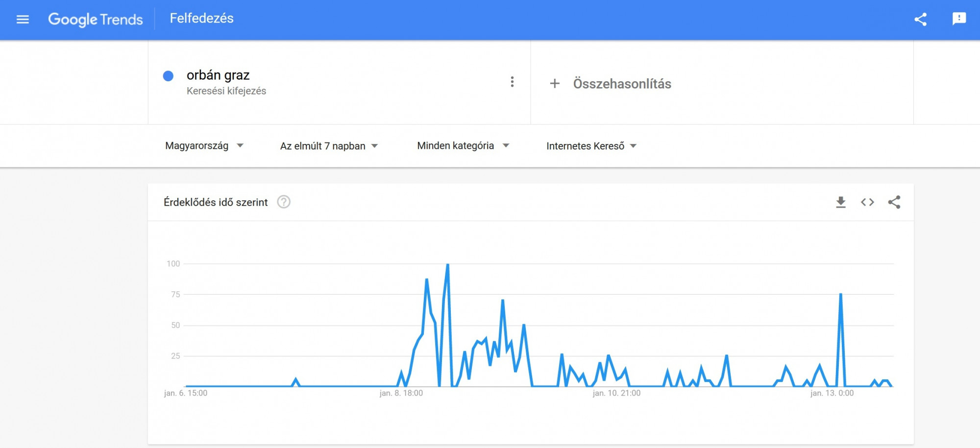Image resolution: width=980 pixels, height=448 pixels.
Task: Click the share icon in the header
Action: click(x=920, y=20)
